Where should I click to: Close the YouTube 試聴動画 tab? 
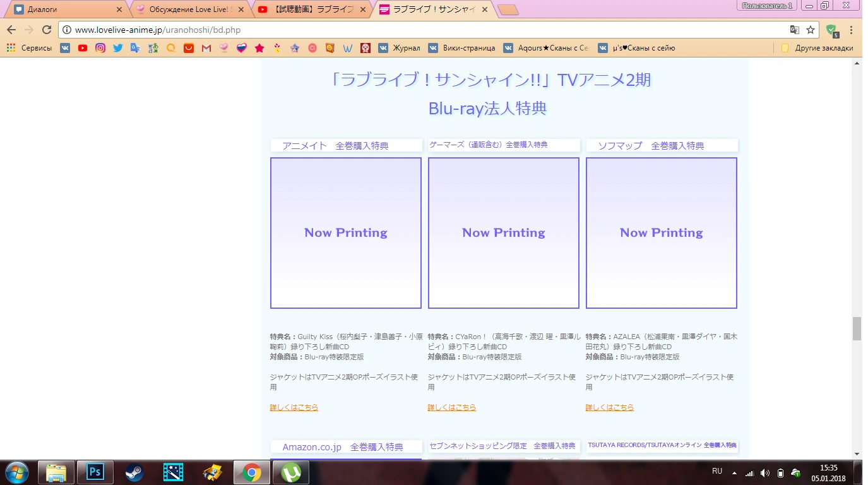362,9
